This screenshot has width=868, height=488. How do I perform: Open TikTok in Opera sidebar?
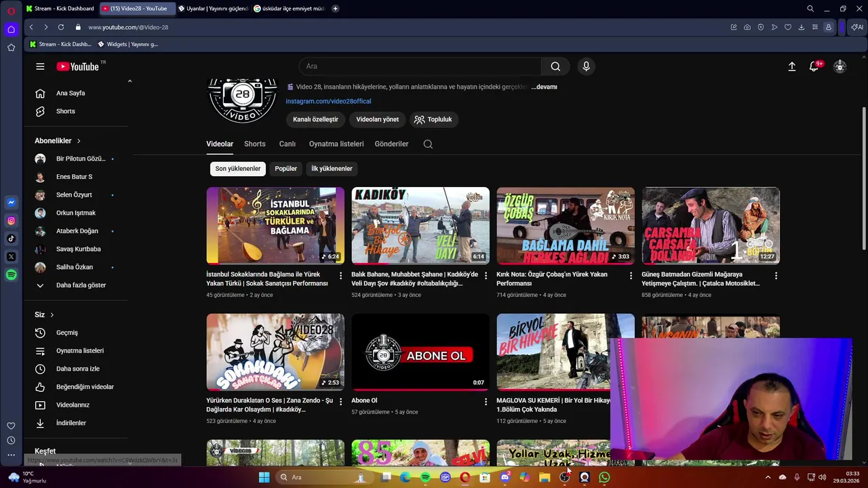(x=11, y=239)
